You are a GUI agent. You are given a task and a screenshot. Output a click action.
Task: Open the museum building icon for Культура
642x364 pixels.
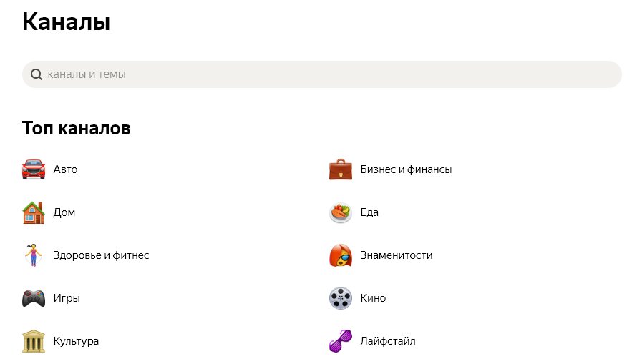point(34,341)
